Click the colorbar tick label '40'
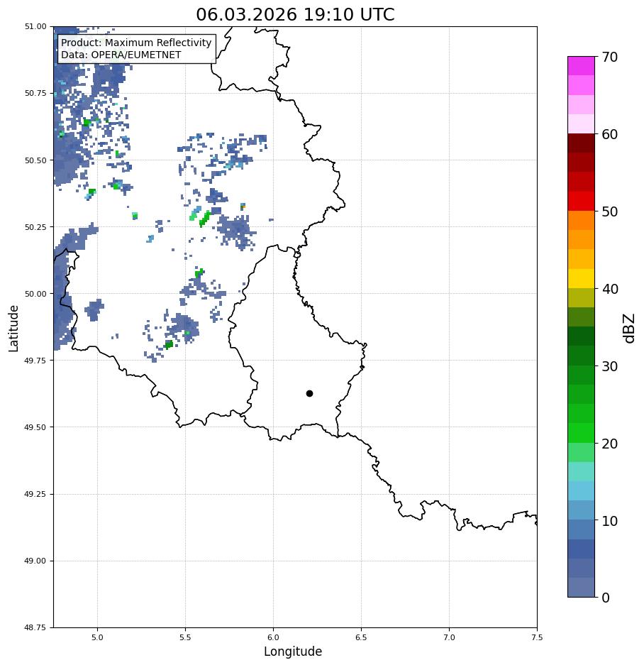This screenshot has height=665, width=644. pos(610,289)
